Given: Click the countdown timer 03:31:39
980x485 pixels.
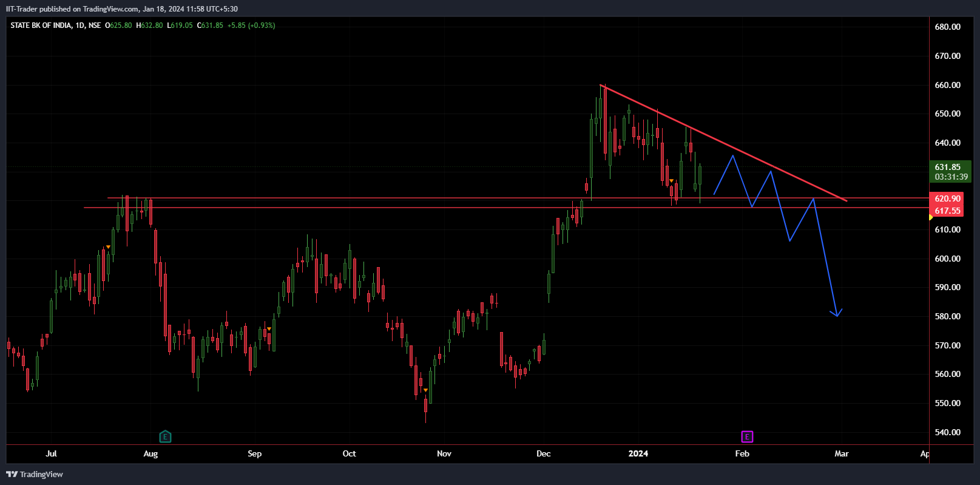Looking at the screenshot, I should tap(951, 177).
